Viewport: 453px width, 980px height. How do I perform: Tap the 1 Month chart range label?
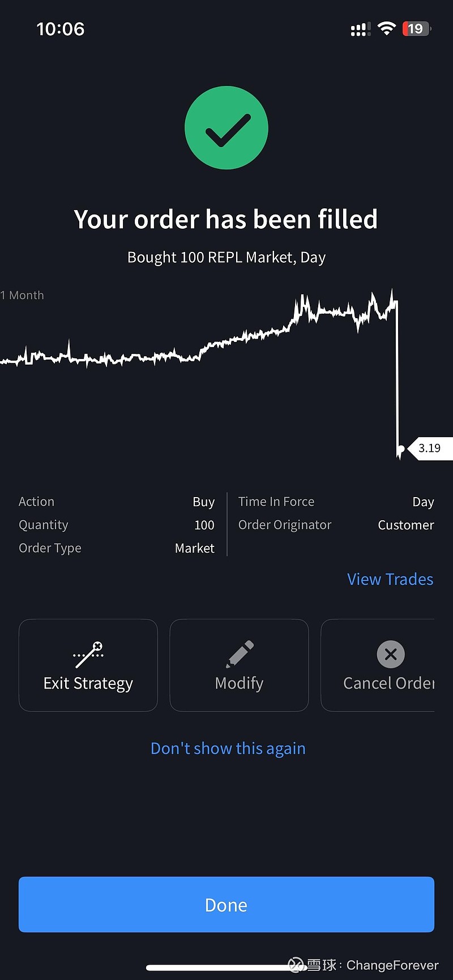[x=23, y=295]
